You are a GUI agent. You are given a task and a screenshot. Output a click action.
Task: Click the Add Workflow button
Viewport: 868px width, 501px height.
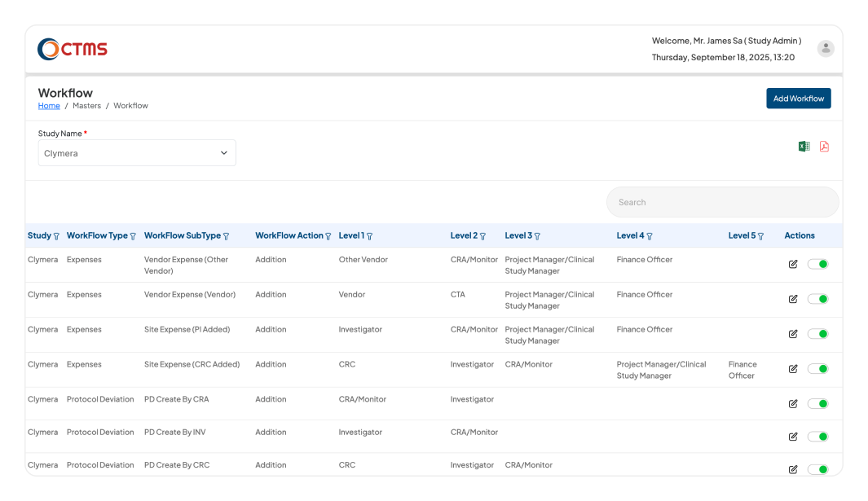[x=798, y=98]
